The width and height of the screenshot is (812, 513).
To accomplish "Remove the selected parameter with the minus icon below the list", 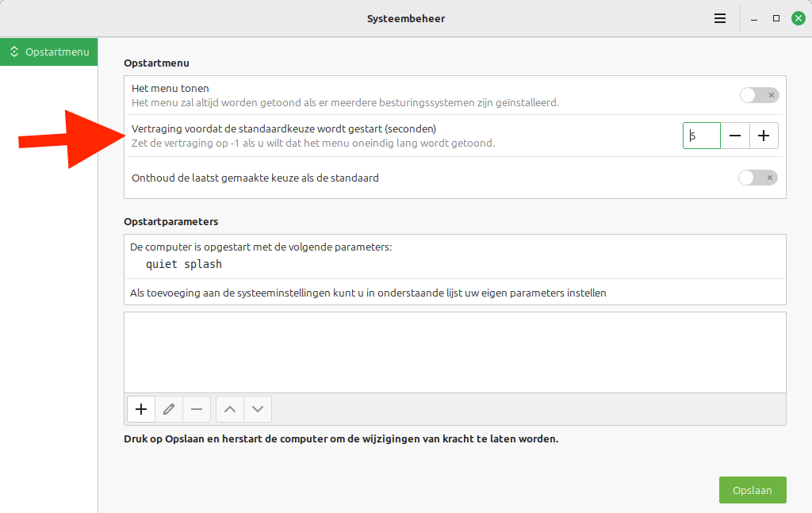I will point(197,409).
